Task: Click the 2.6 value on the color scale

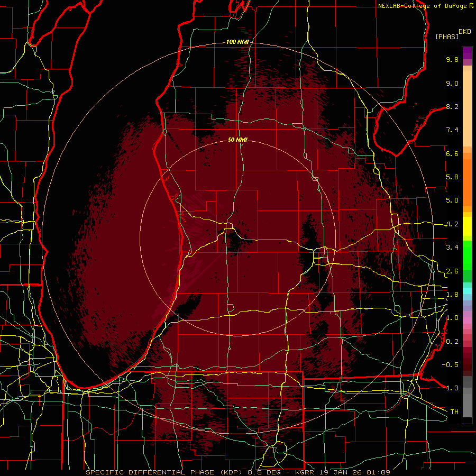Action: (x=452, y=271)
